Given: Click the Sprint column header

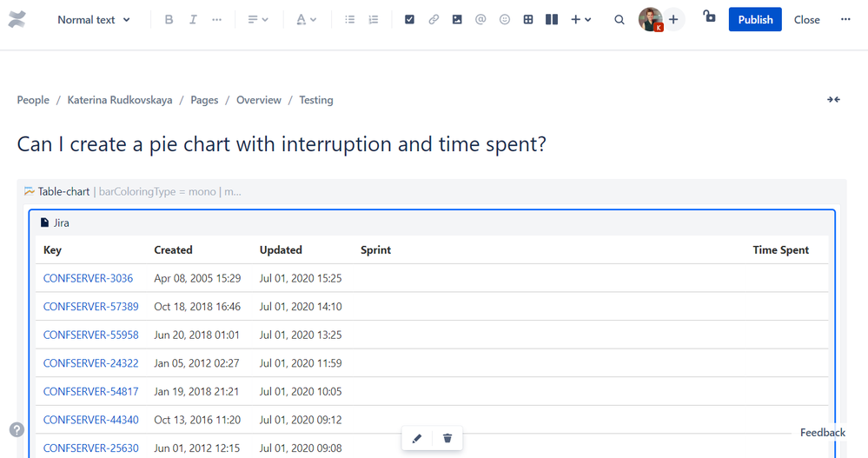Looking at the screenshot, I should 376,249.
